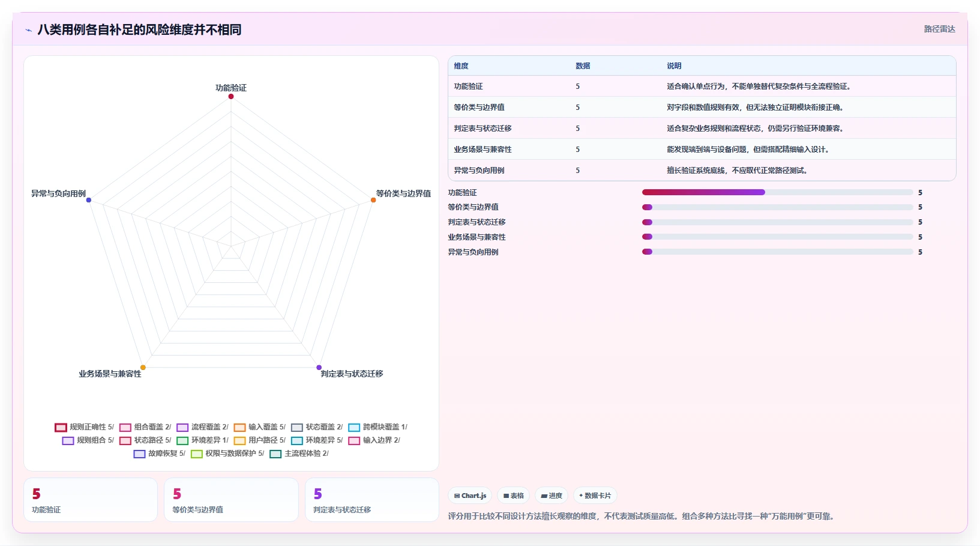The height and width of the screenshot is (546, 980).
Task: Toggle the 规则正确性 5/ legend series
Action: click(84, 428)
